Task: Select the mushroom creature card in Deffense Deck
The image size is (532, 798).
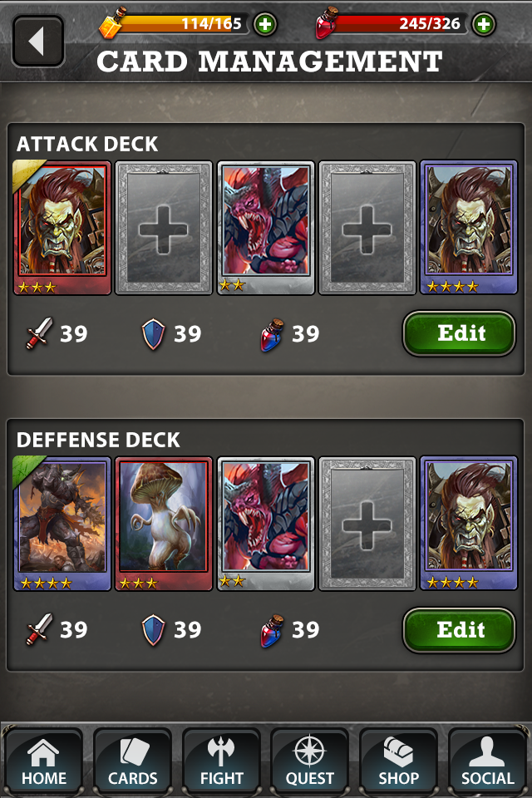Action: 164,524
